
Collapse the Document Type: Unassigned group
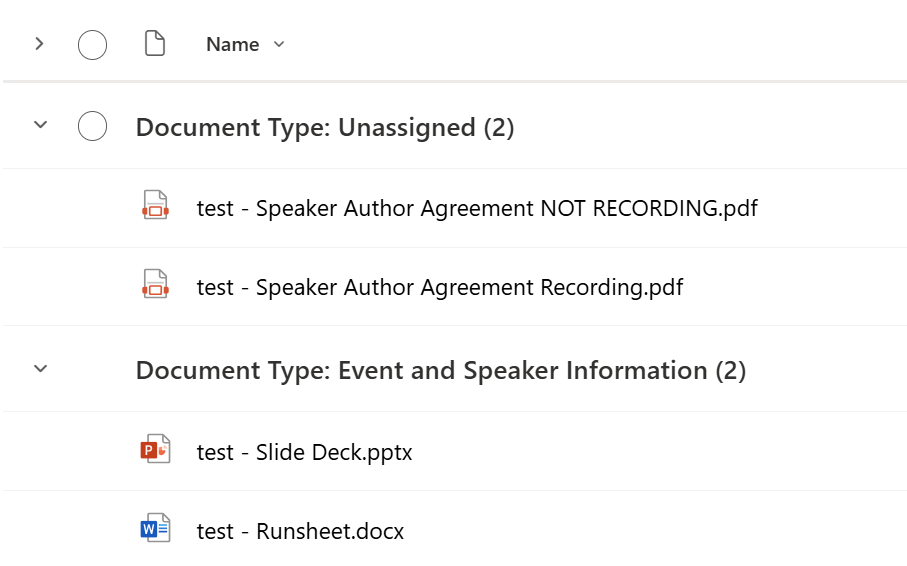pos(40,126)
